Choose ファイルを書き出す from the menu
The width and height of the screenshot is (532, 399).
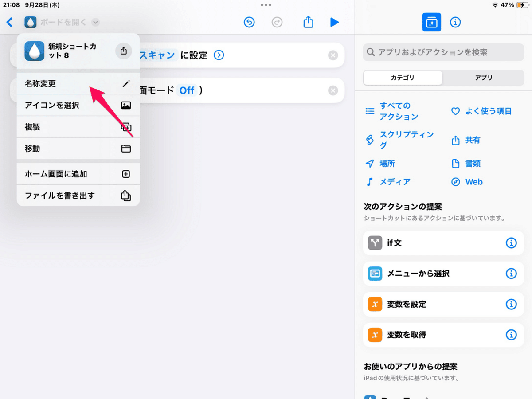coord(78,196)
